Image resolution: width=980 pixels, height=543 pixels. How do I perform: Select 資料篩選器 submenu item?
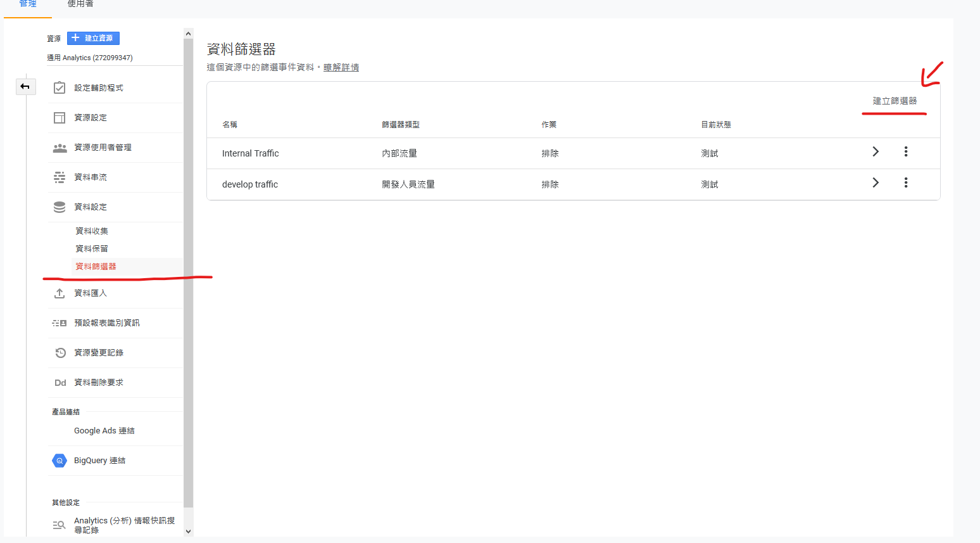coord(96,266)
